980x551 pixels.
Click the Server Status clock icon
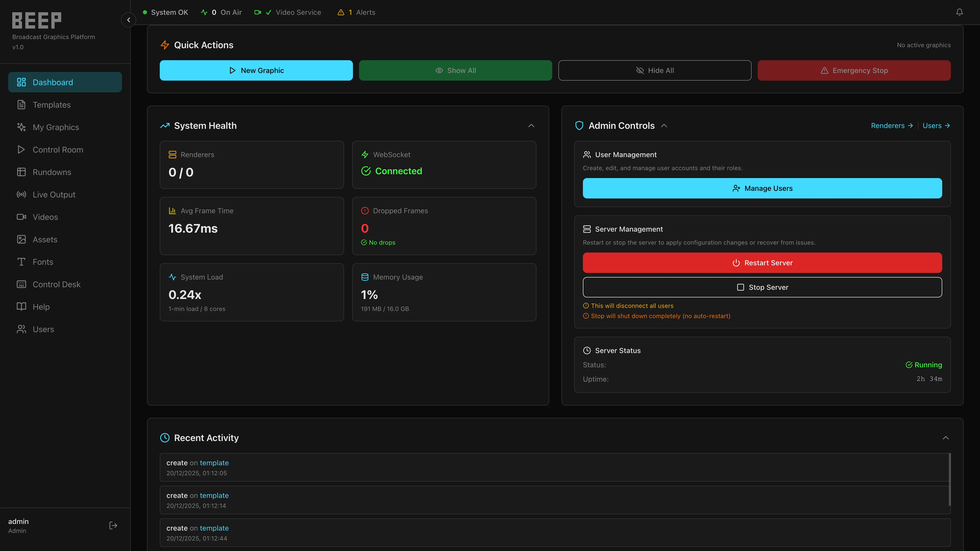tap(587, 350)
